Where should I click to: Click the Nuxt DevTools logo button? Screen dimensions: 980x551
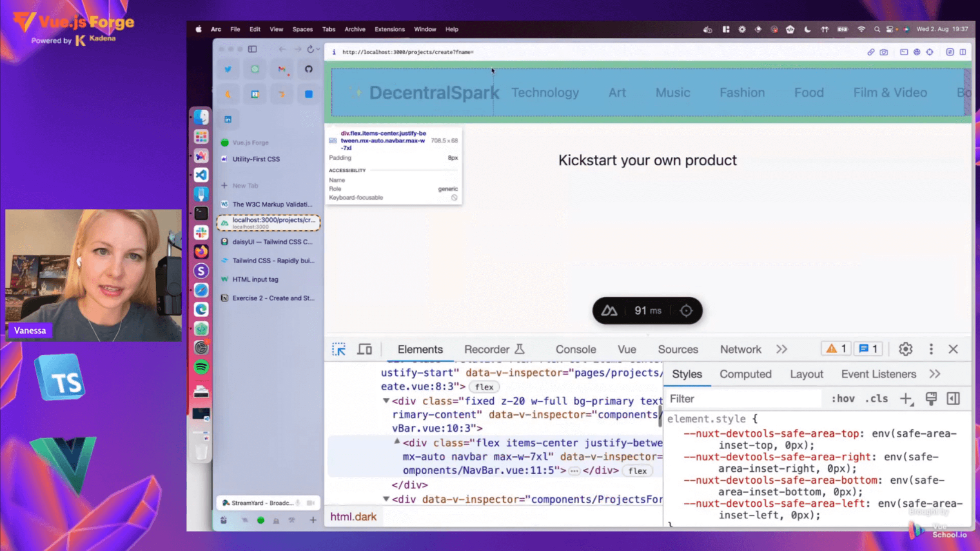pyautogui.click(x=609, y=311)
